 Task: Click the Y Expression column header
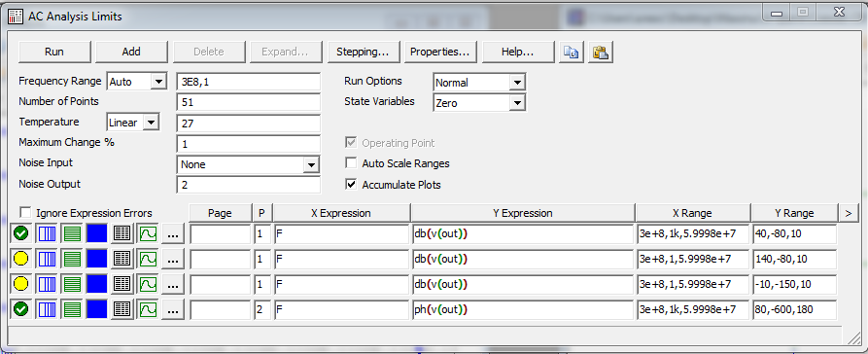click(523, 213)
